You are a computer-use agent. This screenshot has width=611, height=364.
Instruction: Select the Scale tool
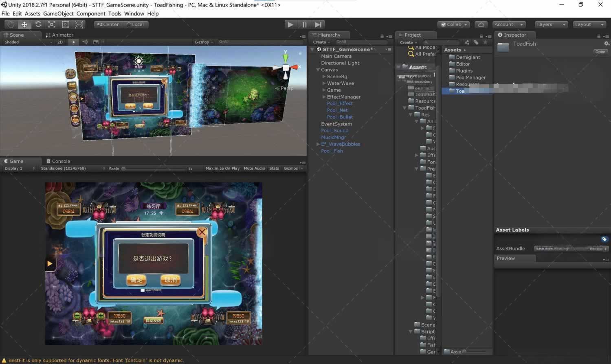click(x=52, y=24)
